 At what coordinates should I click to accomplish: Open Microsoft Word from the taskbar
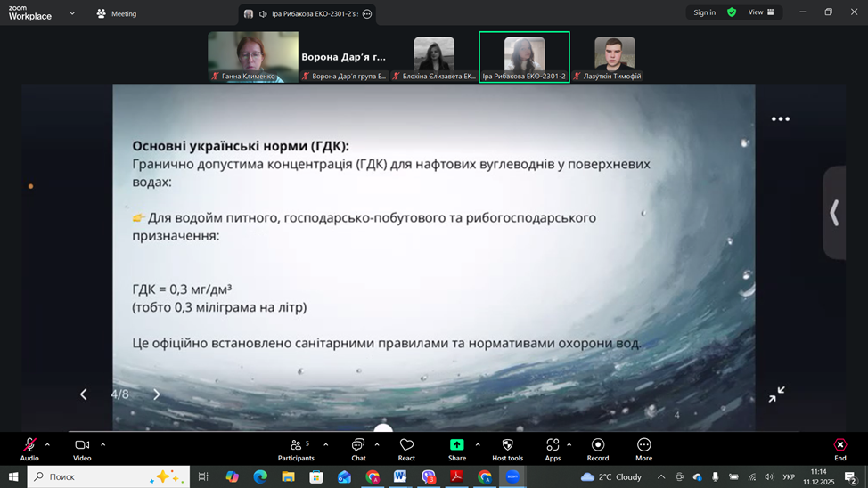click(x=400, y=477)
